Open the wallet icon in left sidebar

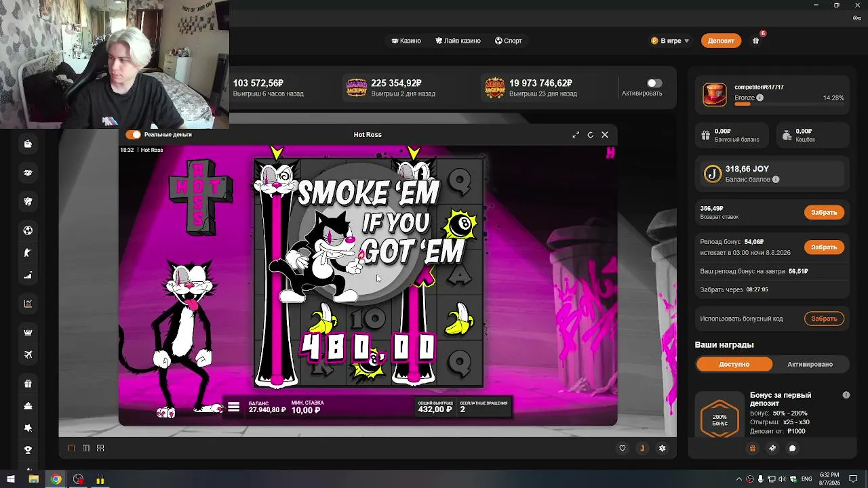pyautogui.click(x=28, y=144)
